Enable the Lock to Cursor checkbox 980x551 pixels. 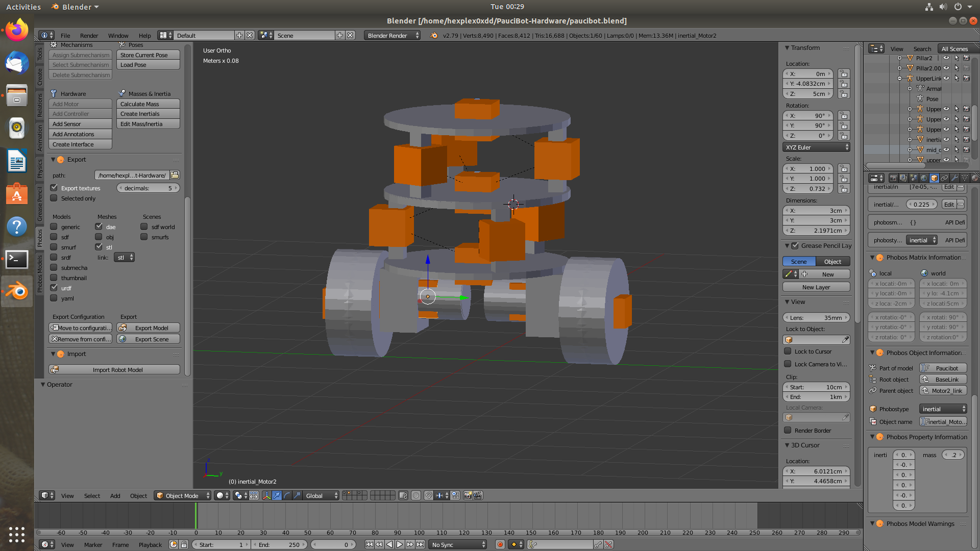(788, 351)
